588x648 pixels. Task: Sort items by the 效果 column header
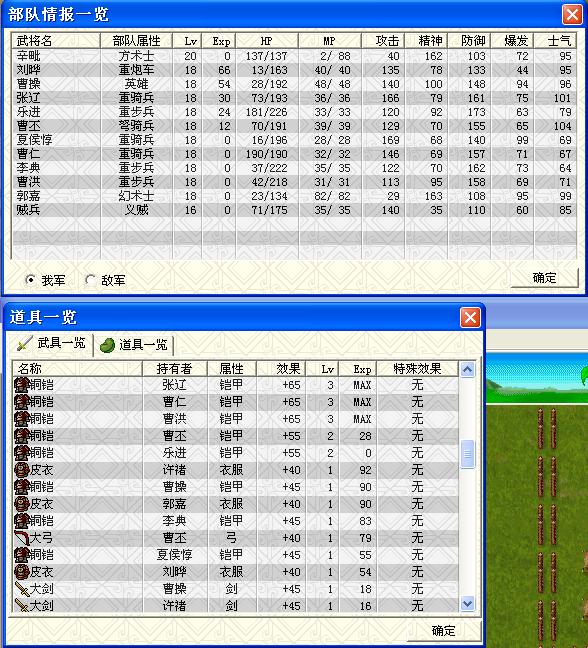coord(281,369)
